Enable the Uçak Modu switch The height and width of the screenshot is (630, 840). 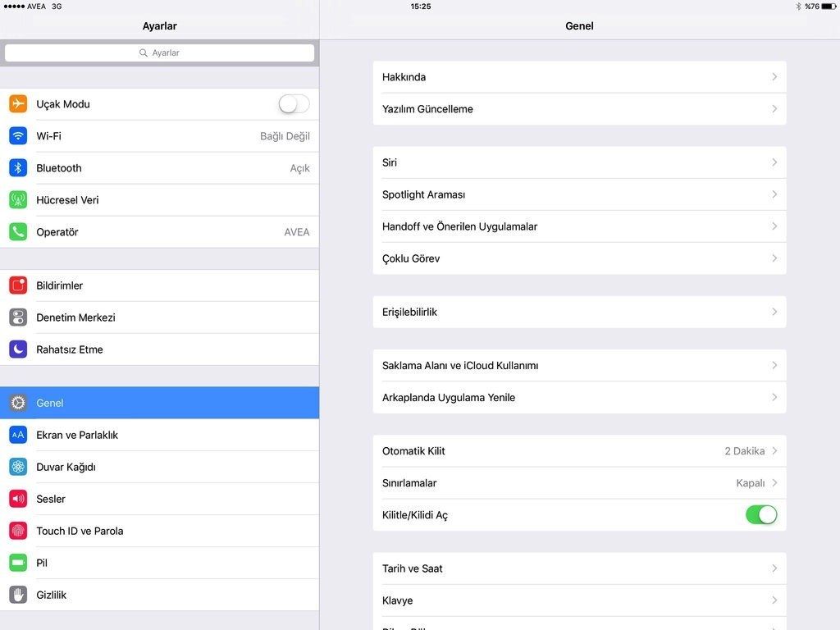[294, 104]
